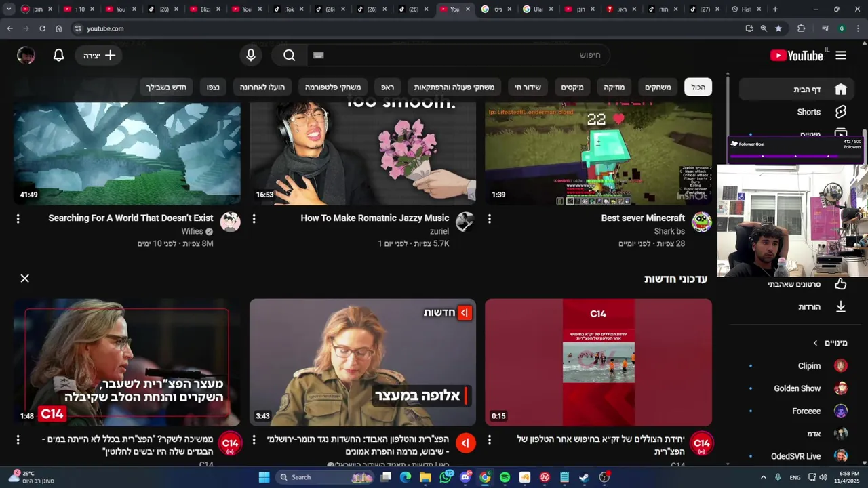Open the notifications bell
Image resolution: width=868 pixels, height=488 pixels.
(x=59, y=56)
